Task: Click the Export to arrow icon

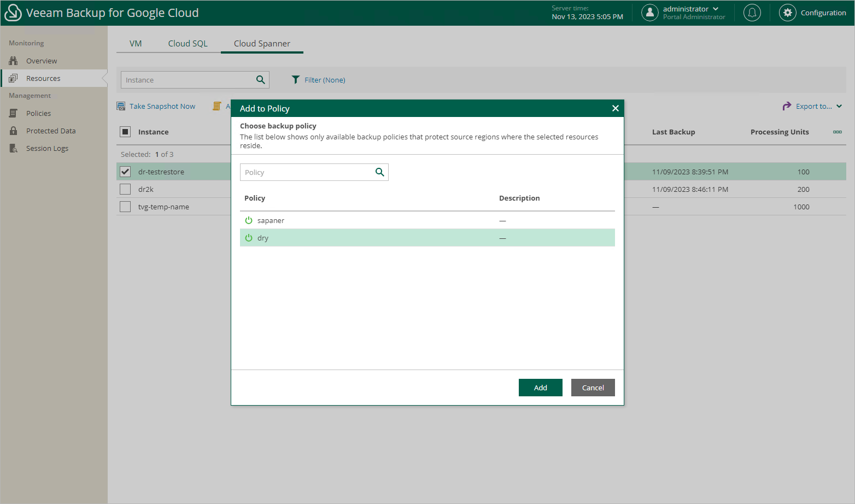Action: pos(787,106)
